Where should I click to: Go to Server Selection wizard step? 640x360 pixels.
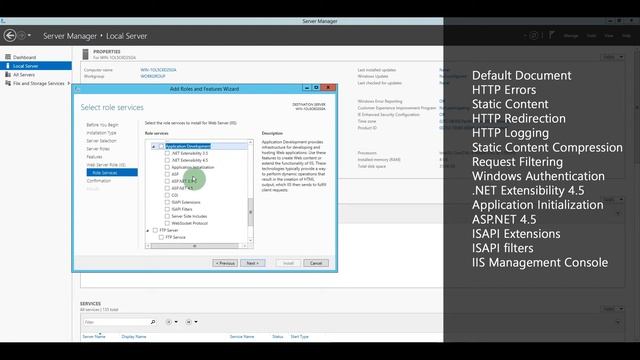point(101,141)
